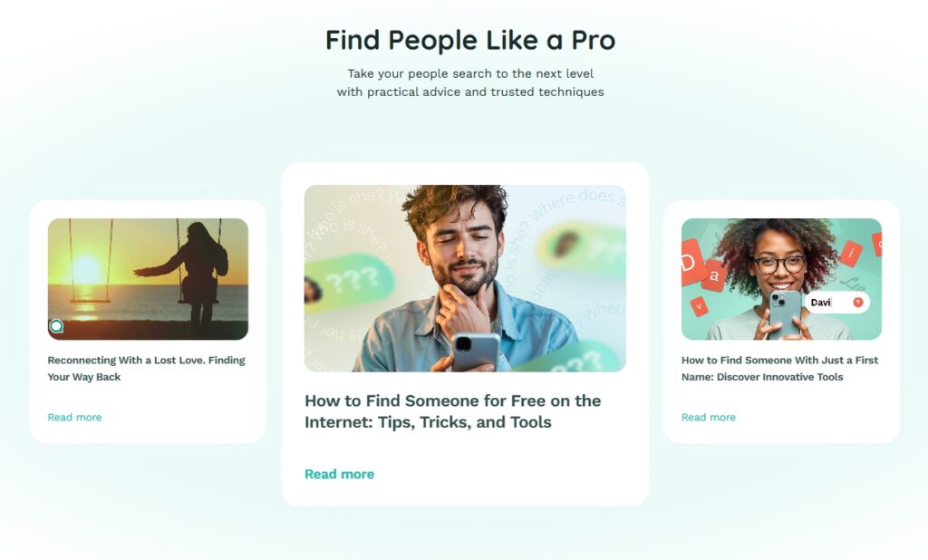This screenshot has height=560, width=928.
Task: Click the green "???" bubble left of the man
Action: click(x=349, y=283)
